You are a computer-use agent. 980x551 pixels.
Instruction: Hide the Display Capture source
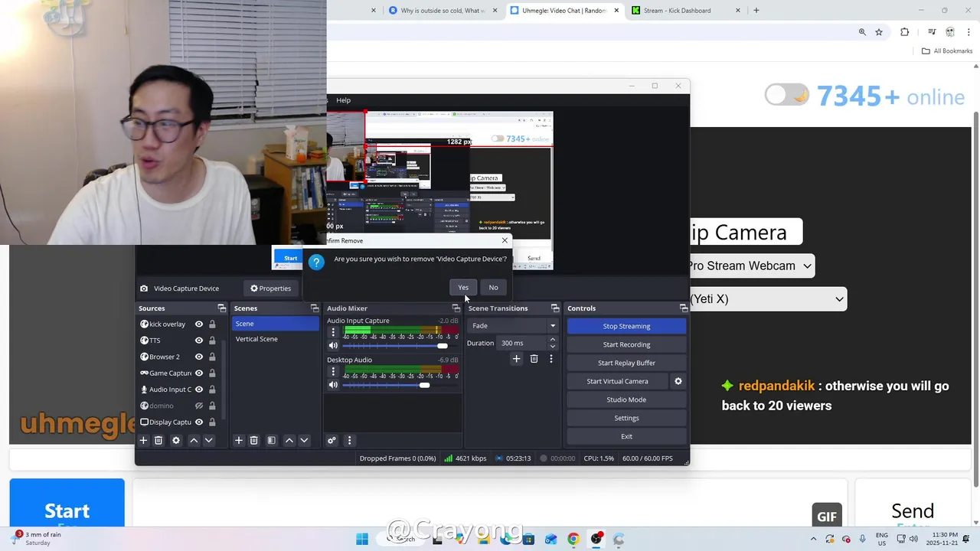[x=199, y=422]
